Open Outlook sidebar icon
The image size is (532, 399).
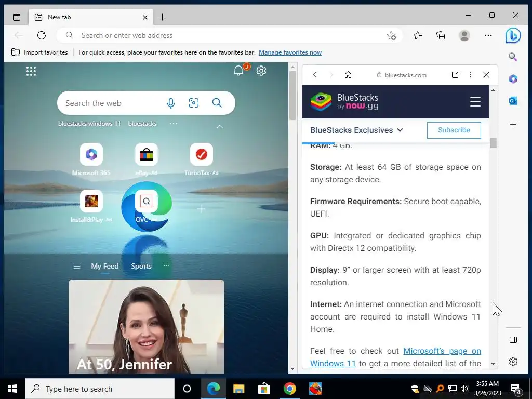(513, 101)
